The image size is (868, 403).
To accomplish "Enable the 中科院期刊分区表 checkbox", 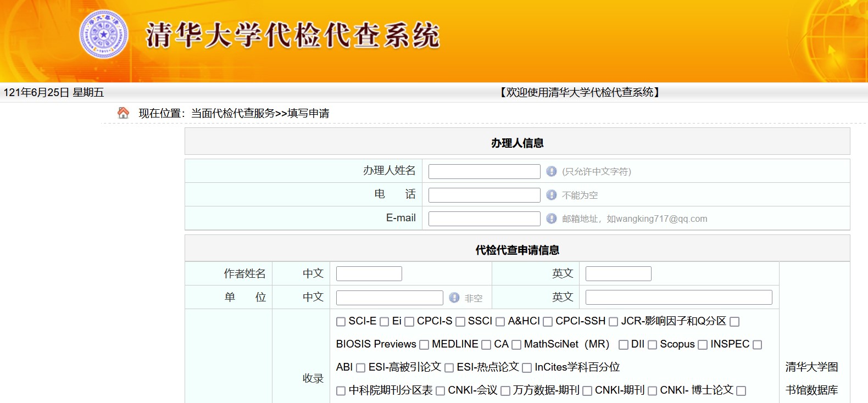I will click(341, 391).
